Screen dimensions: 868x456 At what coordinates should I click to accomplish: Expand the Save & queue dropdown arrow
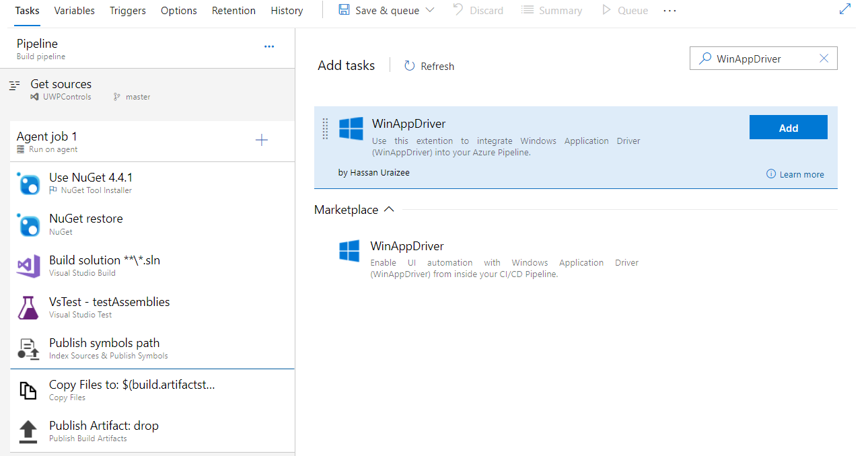430,10
